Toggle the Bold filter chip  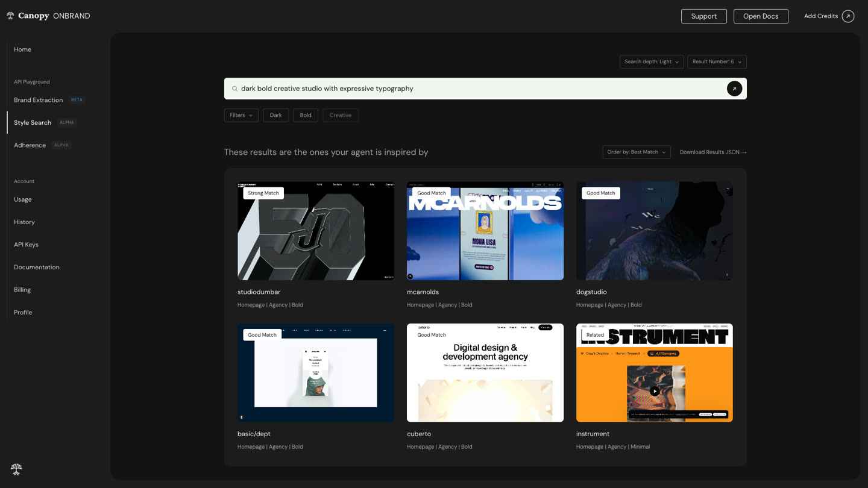(306, 115)
